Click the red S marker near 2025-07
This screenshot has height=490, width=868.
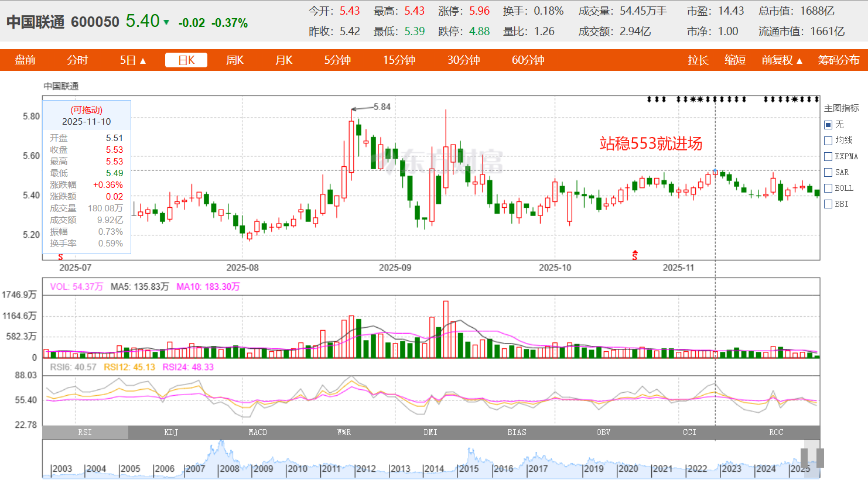pyautogui.click(x=60, y=256)
